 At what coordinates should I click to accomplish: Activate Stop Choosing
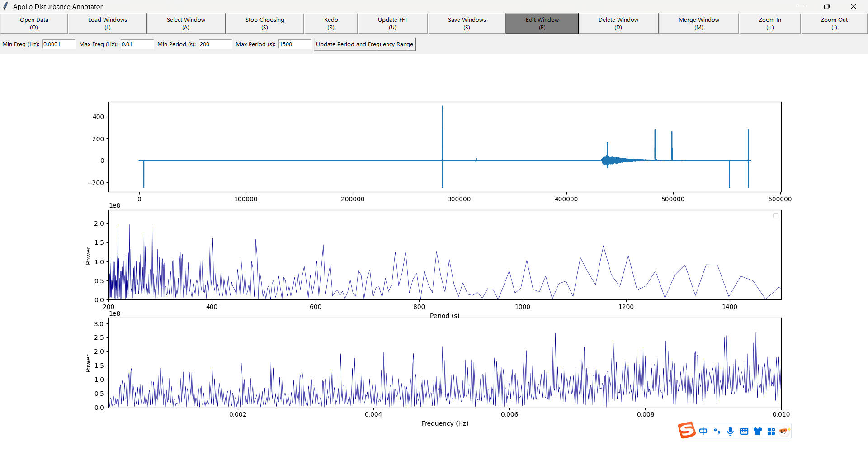tap(264, 23)
